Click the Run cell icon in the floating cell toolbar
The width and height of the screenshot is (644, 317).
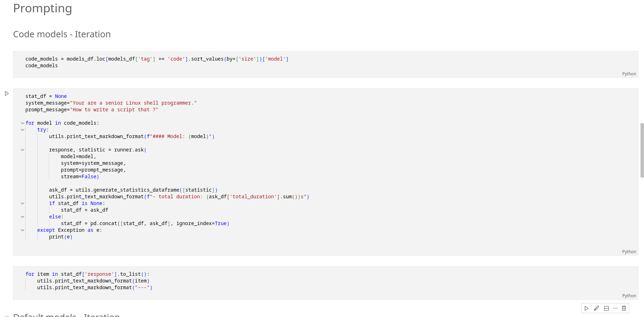[x=587, y=308]
